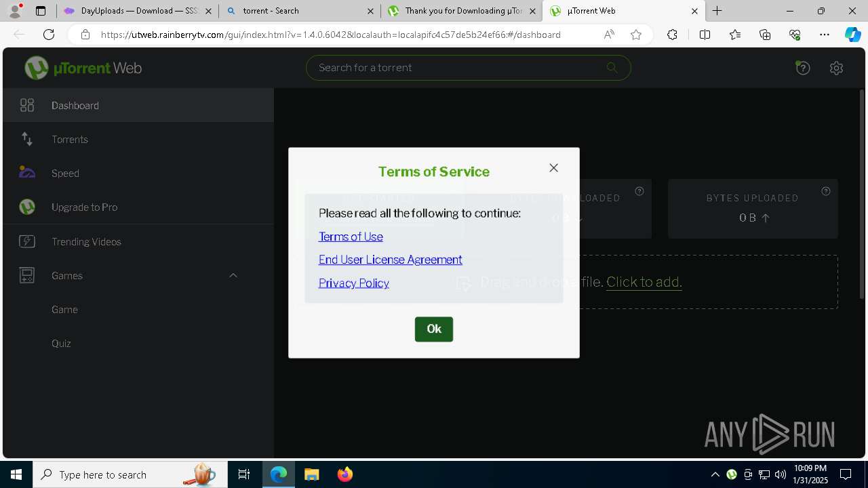This screenshot has height=488, width=868.
Task: Open Browser essentials heart icon
Action: tap(795, 35)
